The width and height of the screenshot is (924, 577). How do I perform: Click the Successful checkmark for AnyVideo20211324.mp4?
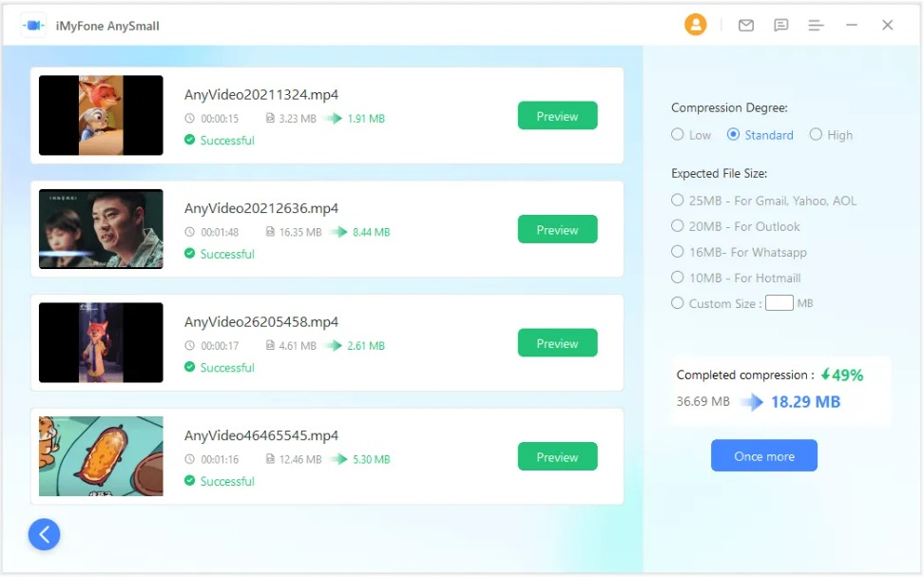click(x=190, y=140)
